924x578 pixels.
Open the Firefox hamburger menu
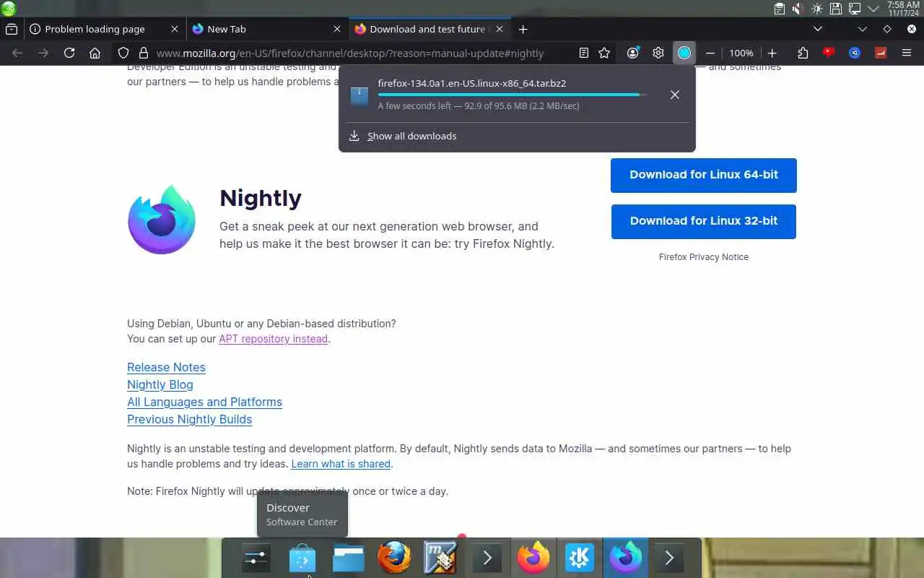pyautogui.click(x=907, y=53)
